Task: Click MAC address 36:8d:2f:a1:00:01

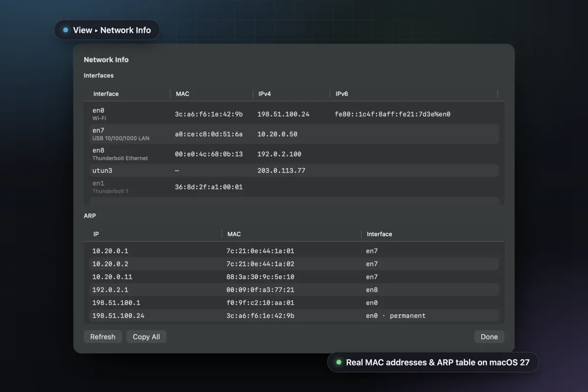Action: (x=209, y=187)
